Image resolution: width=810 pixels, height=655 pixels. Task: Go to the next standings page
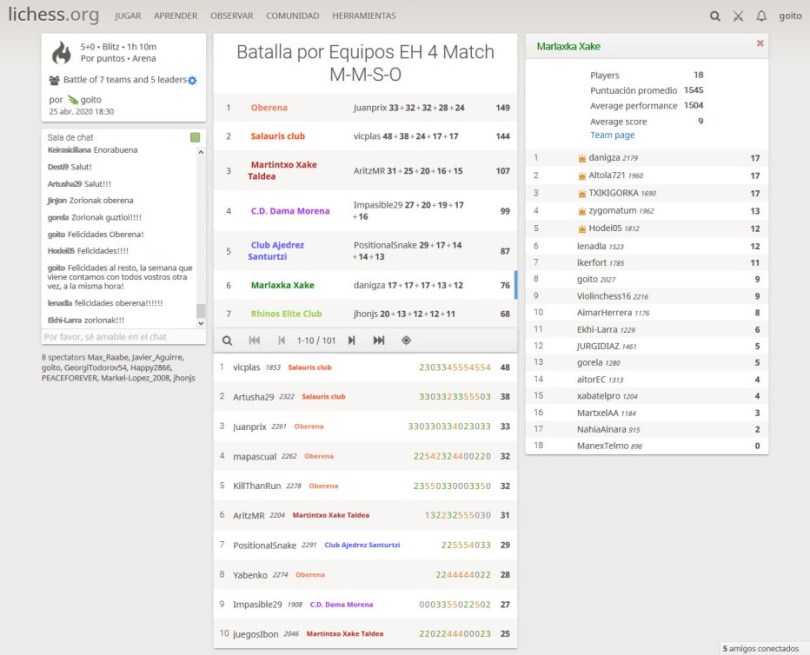pyautogui.click(x=351, y=340)
